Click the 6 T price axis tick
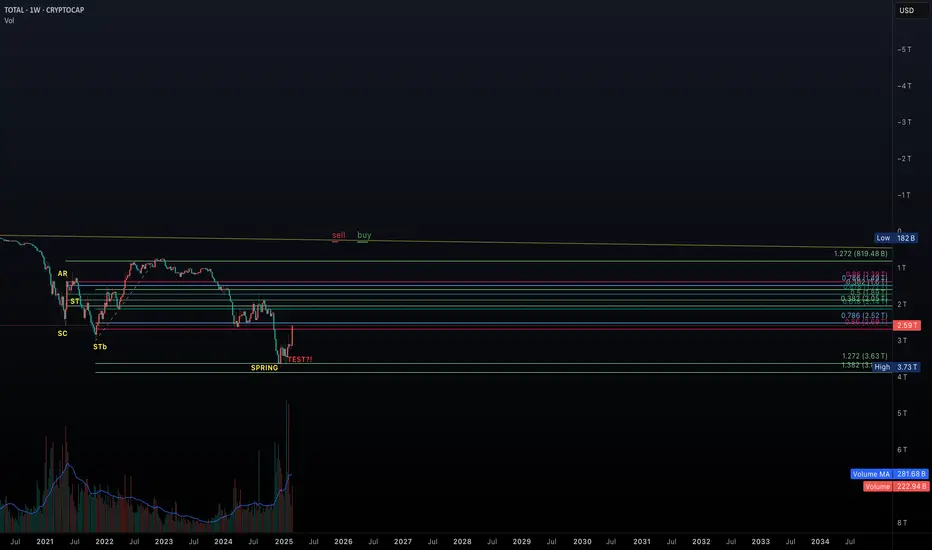Image resolution: width=932 pixels, height=550 pixels. click(902, 450)
